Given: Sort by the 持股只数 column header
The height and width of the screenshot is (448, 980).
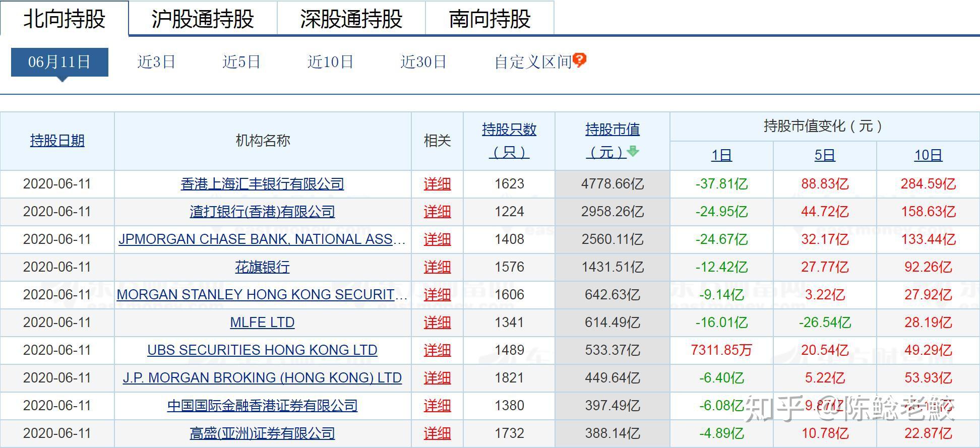Looking at the screenshot, I should (509, 141).
